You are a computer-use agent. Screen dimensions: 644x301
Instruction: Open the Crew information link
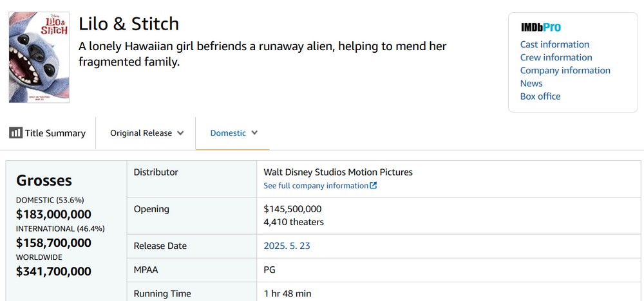556,57
